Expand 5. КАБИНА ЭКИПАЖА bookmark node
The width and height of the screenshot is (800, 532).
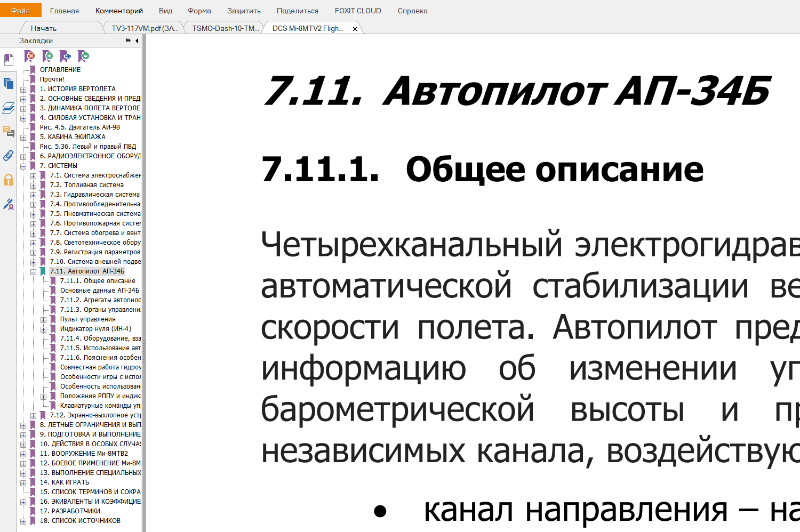pyautogui.click(x=23, y=138)
